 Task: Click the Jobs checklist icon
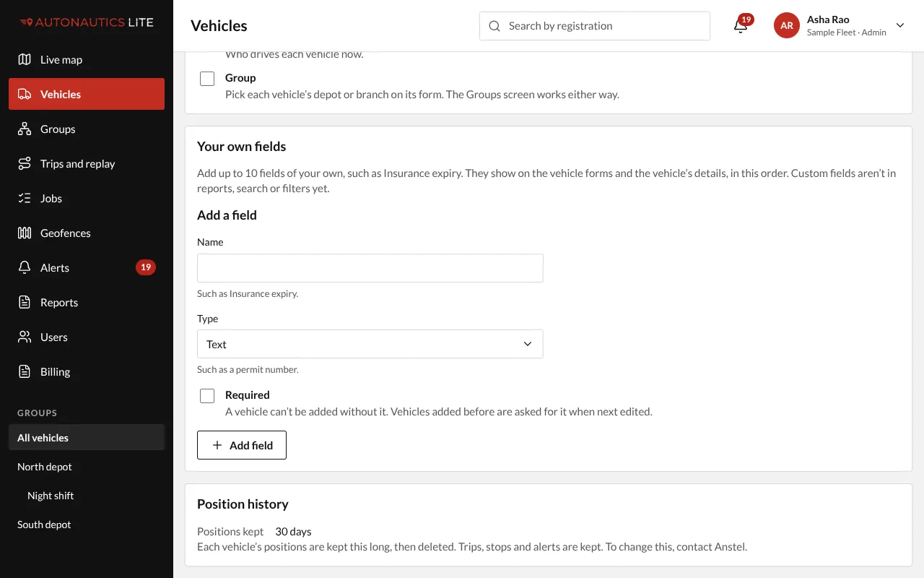coord(25,198)
